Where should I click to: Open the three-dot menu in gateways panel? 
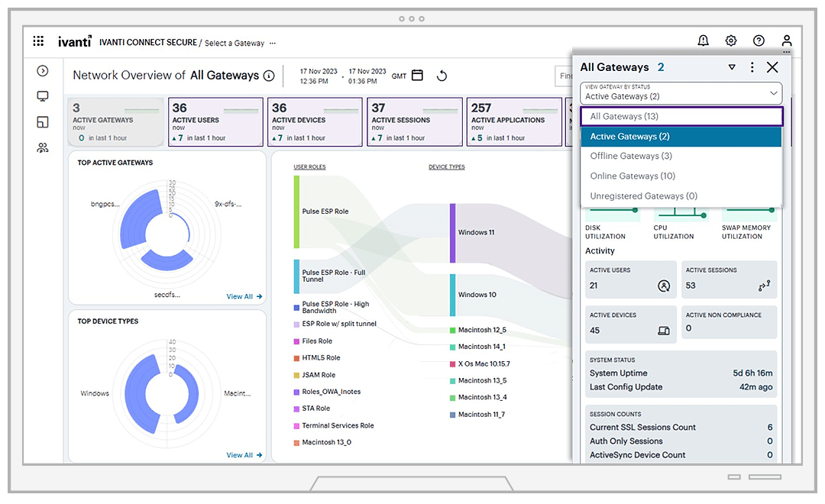[x=752, y=66]
